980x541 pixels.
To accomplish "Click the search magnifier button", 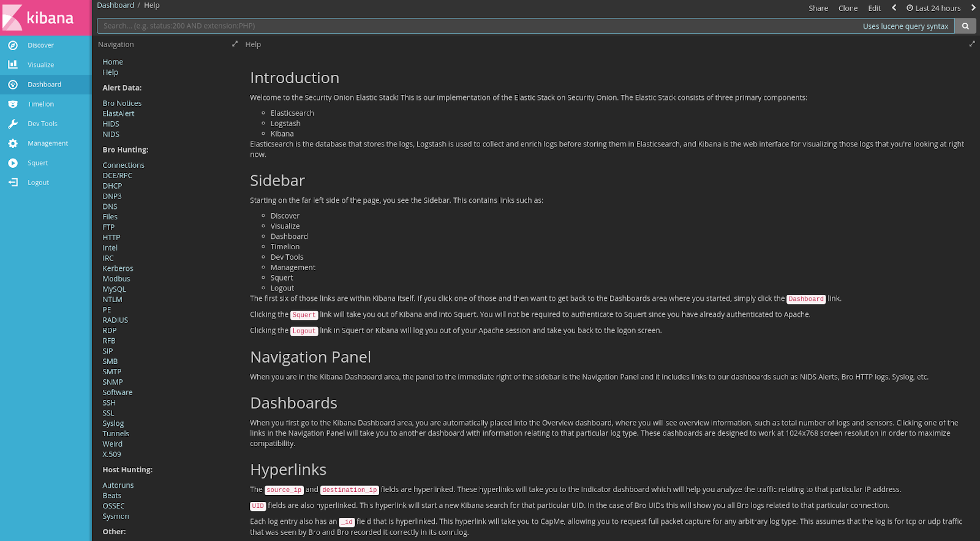I will 965,26.
